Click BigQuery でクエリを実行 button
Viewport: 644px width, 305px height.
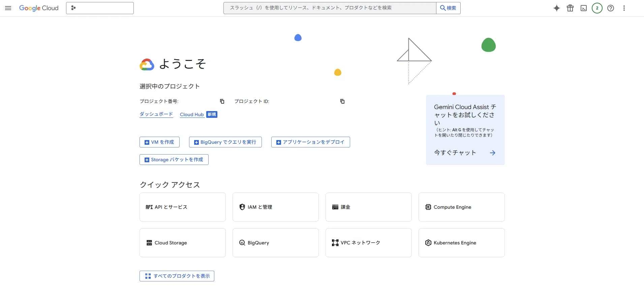click(225, 142)
